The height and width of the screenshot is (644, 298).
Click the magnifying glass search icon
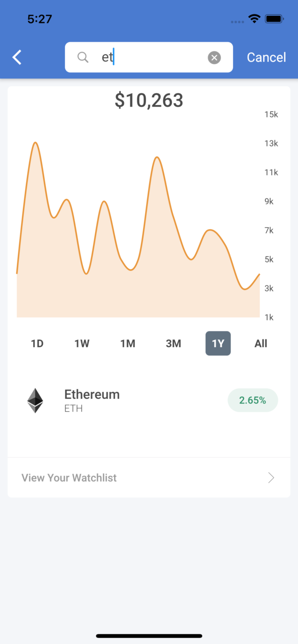click(x=83, y=58)
